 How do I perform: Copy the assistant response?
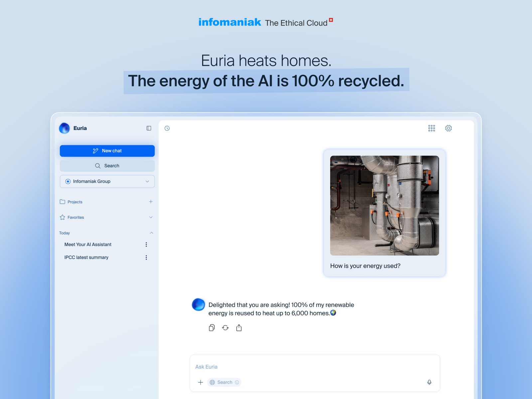pyautogui.click(x=212, y=328)
